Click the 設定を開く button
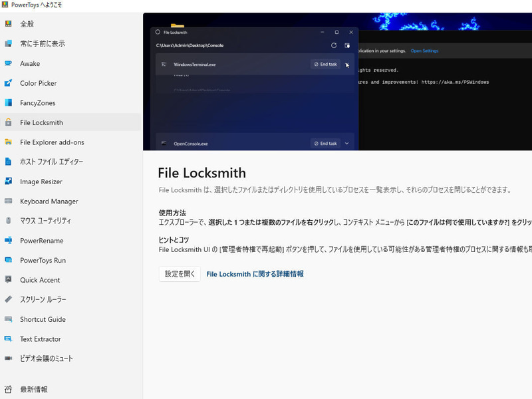The height and width of the screenshot is (399, 532). [x=180, y=274]
